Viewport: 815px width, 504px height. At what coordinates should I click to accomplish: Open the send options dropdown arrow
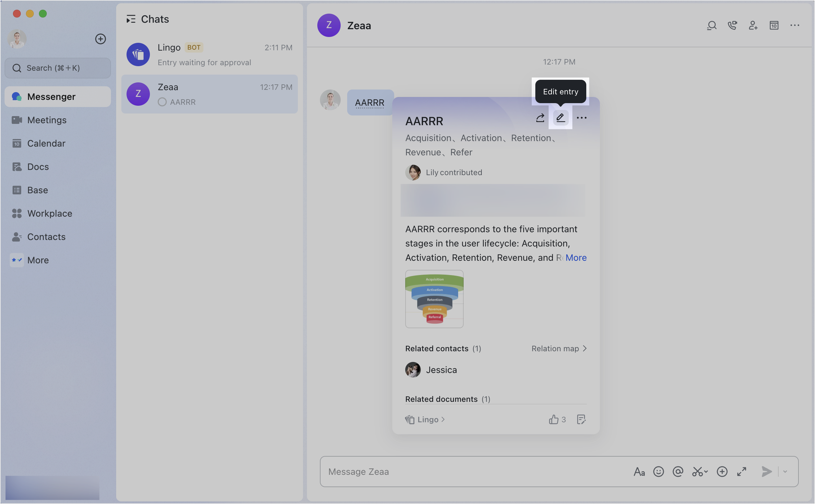tap(785, 472)
